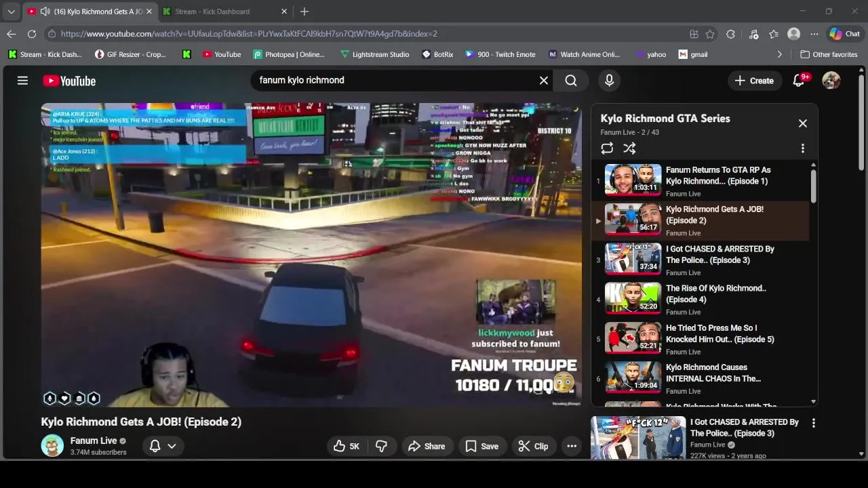Viewport: 868px width, 488px height.
Task: Open 900 - Twitch Emote bookmark
Action: [x=500, y=54]
